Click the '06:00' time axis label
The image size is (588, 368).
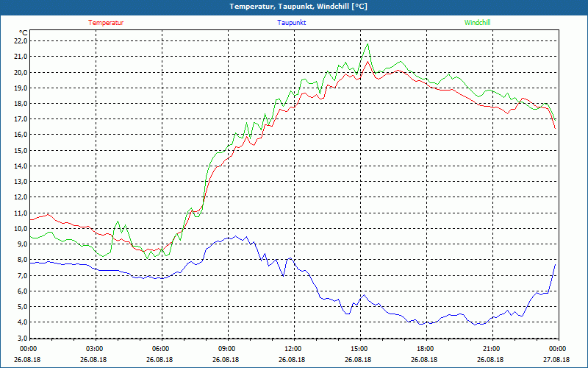click(x=160, y=349)
